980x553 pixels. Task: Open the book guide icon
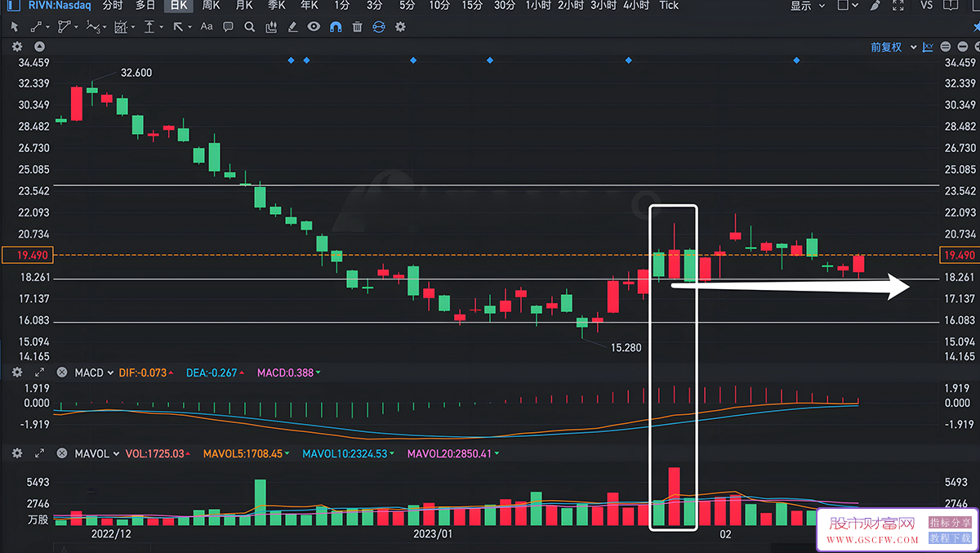pos(951,6)
